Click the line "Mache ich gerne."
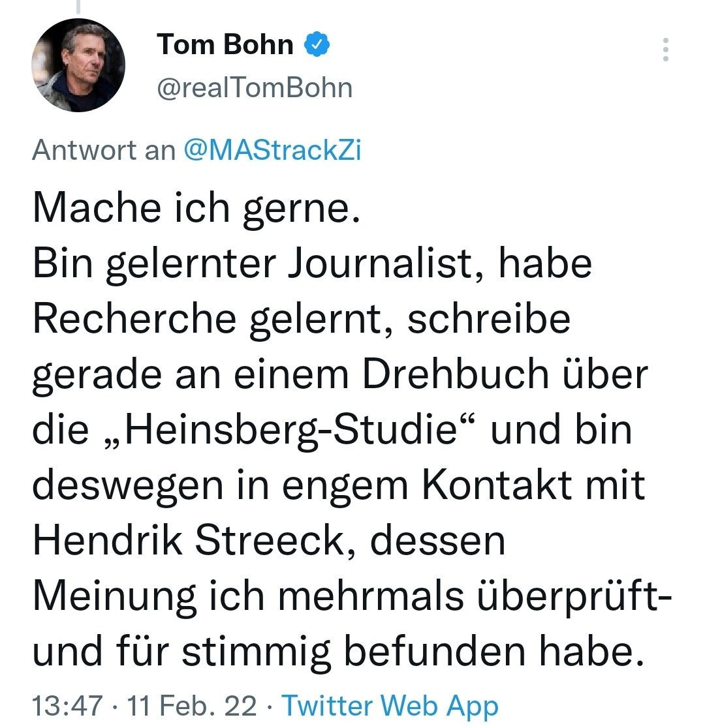This screenshot has height=728, width=705. (x=196, y=207)
